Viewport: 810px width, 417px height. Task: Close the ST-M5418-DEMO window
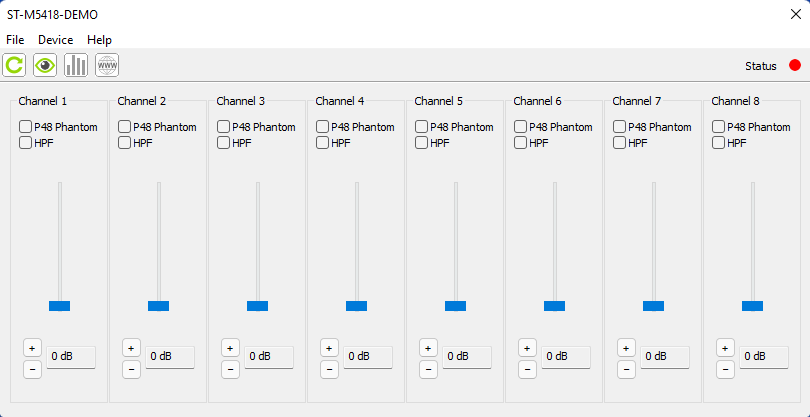[x=795, y=14]
